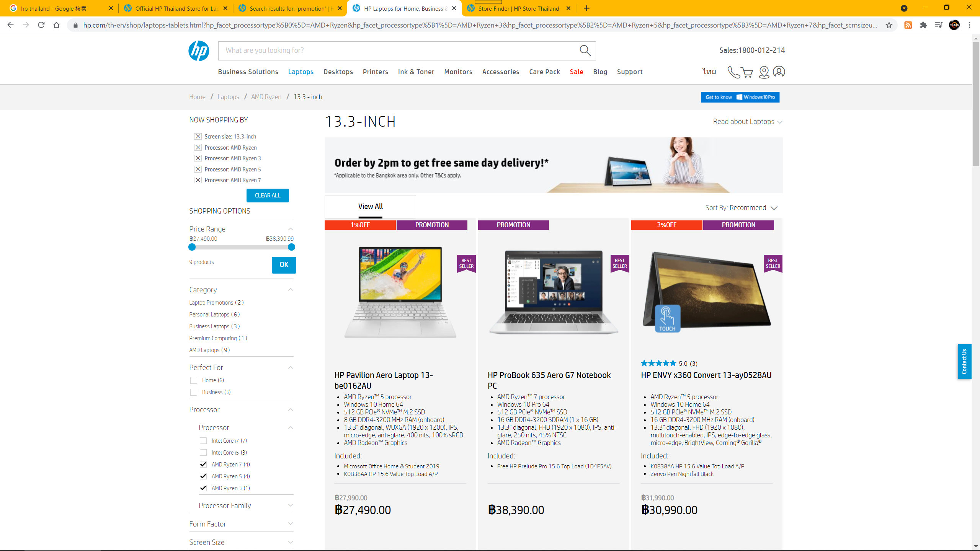Image resolution: width=980 pixels, height=551 pixels.
Task: Open the Ink & Toner menu
Action: pos(416,72)
